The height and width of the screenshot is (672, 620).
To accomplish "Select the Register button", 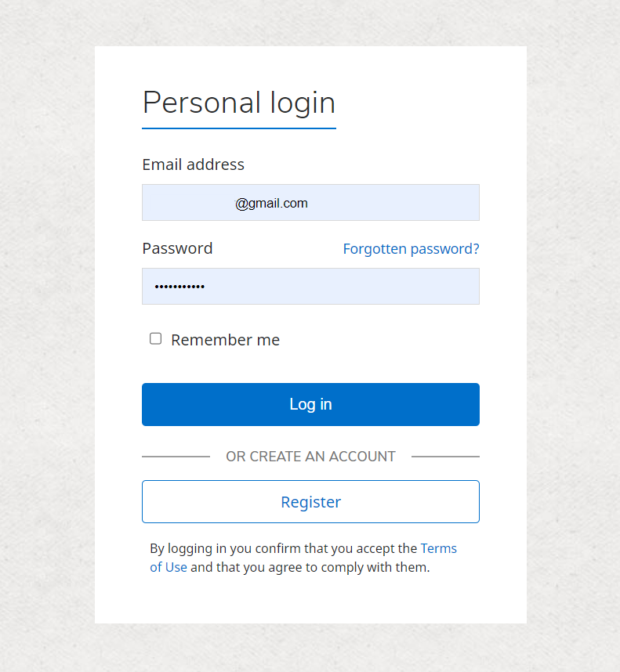I will 310,501.
